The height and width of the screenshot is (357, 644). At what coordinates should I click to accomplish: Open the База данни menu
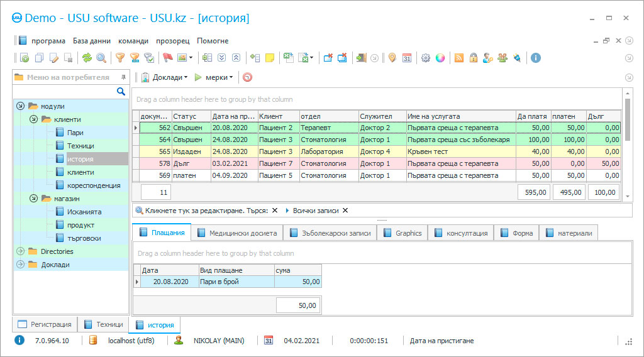point(92,41)
